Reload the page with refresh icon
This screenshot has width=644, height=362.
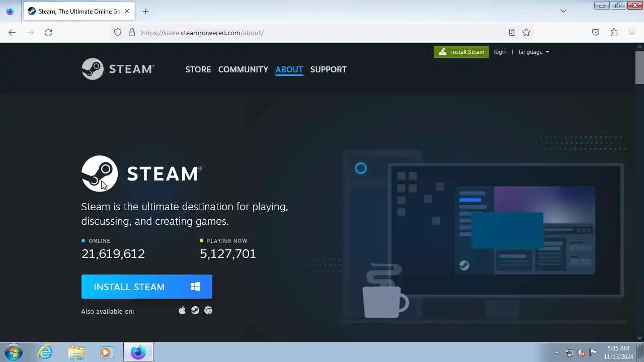coord(48,33)
